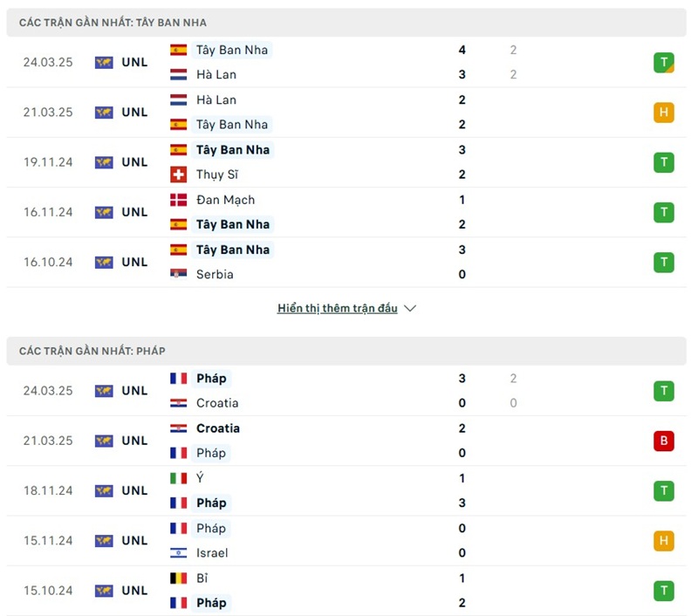The height and width of the screenshot is (616, 698).
Task: Click the green T badge for Serbia match
Action: pyautogui.click(x=664, y=262)
